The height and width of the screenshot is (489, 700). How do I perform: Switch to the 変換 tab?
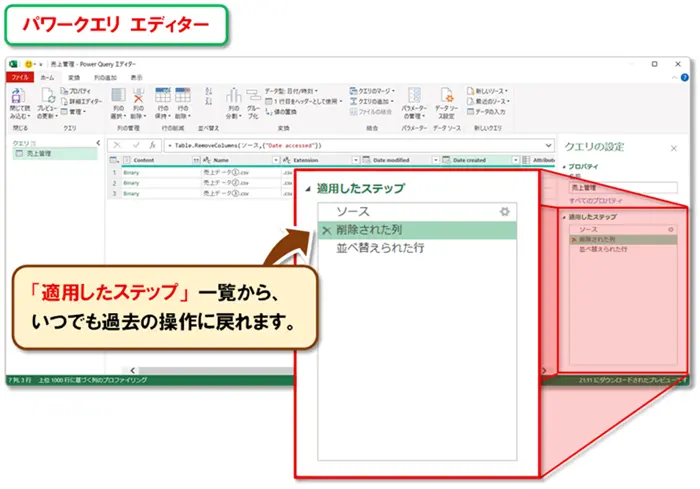click(74, 78)
